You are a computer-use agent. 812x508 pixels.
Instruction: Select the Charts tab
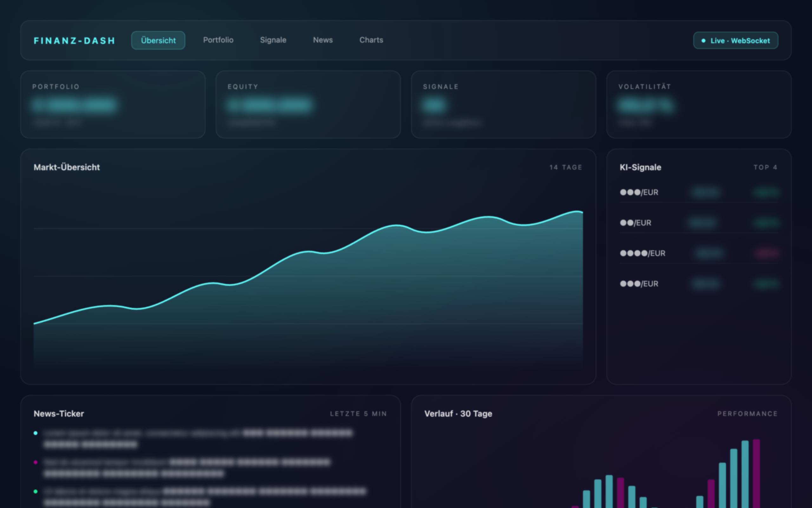coord(371,40)
